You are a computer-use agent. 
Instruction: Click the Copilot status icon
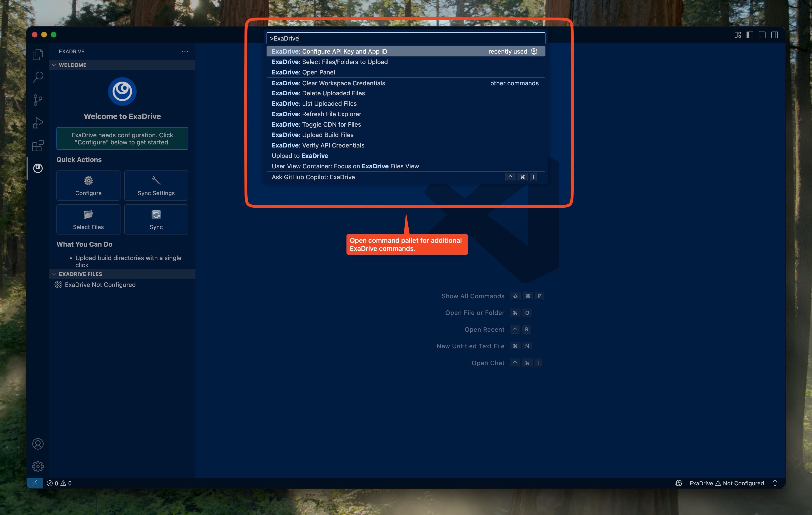(x=678, y=483)
